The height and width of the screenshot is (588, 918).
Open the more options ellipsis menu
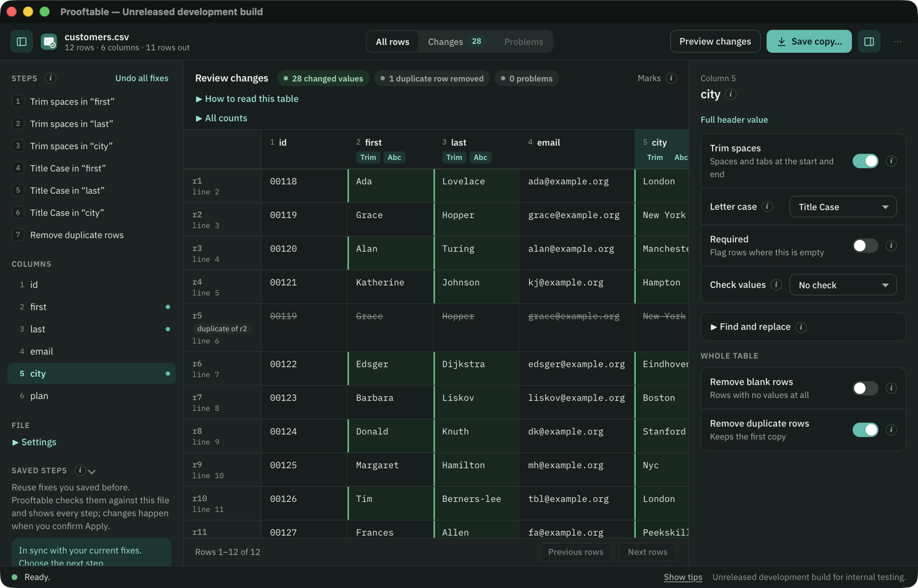(x=898, y=41)
